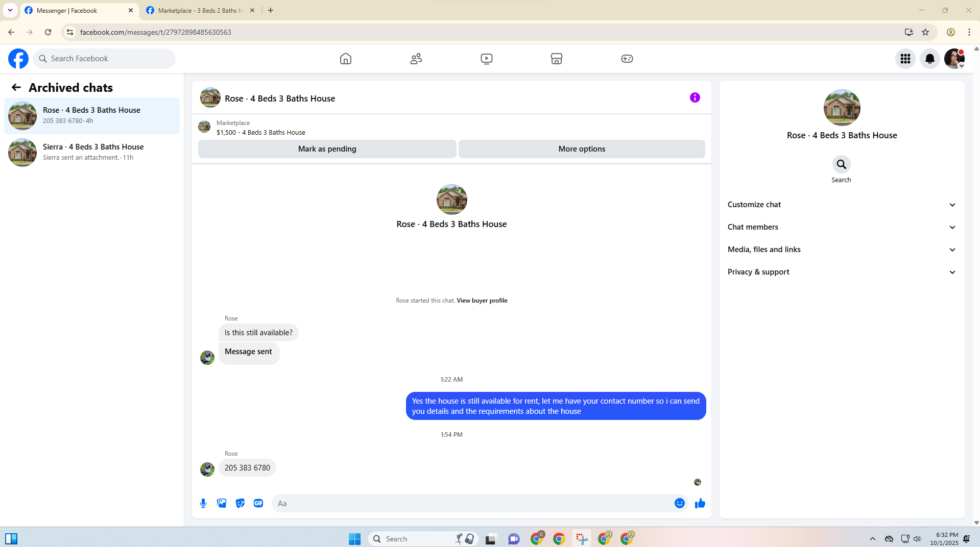
Task: Click the house thumbnail in chat center
Action: coord(452,200)
